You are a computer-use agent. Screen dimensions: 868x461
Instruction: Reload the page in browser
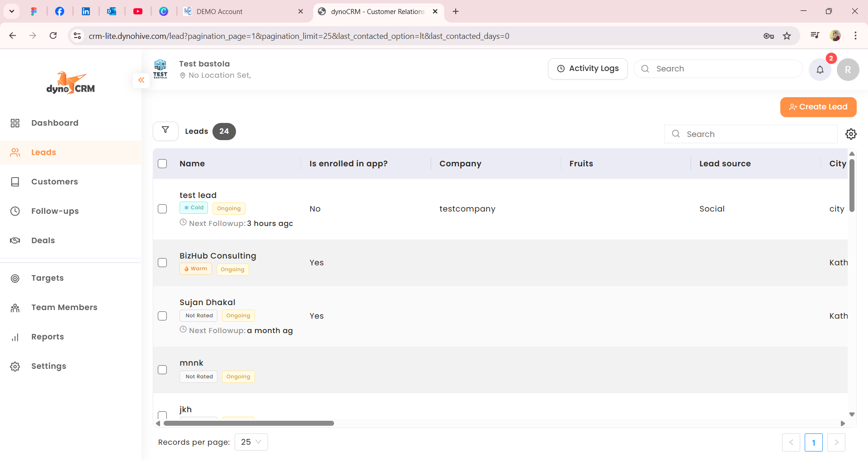(x=53, y=36)
